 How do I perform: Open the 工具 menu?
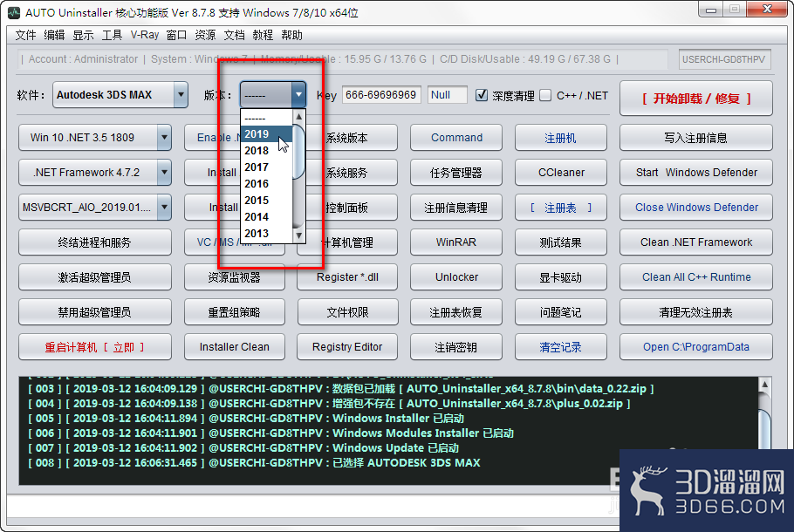click(112, 35)
